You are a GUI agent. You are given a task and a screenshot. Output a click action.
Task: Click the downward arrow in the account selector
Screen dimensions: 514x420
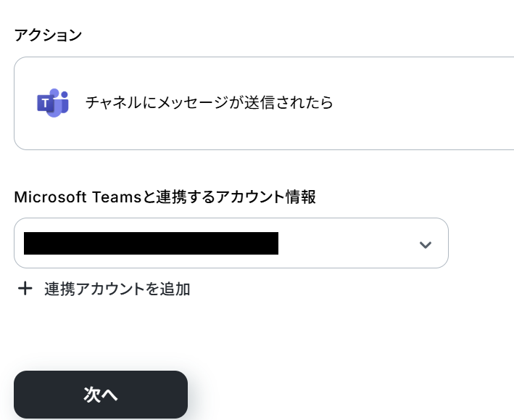tap(425, 244)
